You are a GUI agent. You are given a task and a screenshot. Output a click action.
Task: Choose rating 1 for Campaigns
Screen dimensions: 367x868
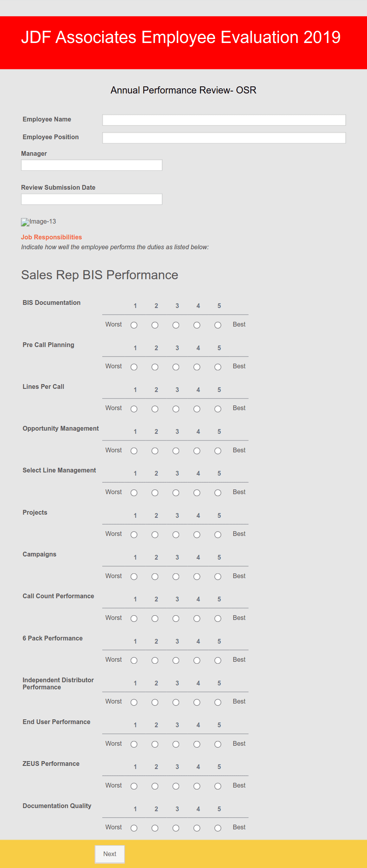(x=134, y=577)
